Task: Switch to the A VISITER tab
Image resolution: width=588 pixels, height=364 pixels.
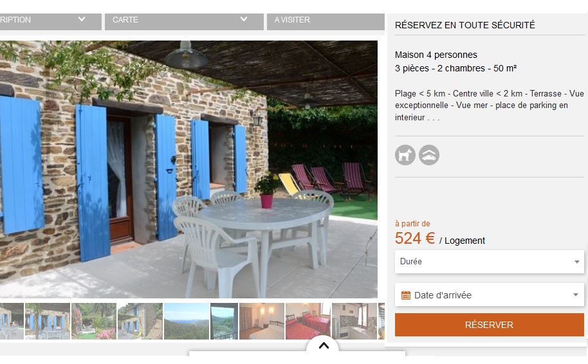Action: coord(326,22)
